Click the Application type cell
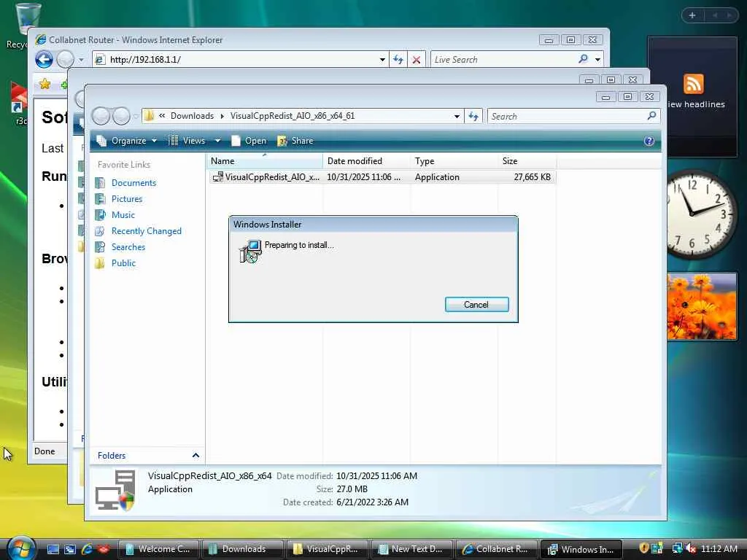 click(437, 177)
